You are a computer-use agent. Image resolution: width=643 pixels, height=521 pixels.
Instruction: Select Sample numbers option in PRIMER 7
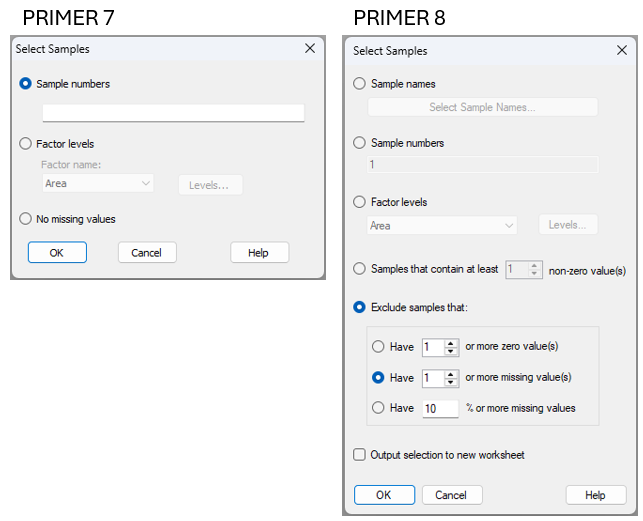(x=26, y=84)
